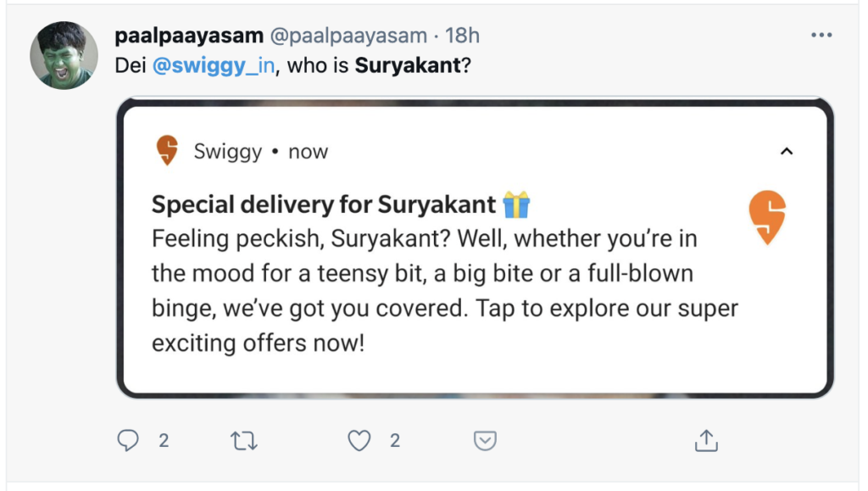This screenshot has width=868, height=491.
Task: Click the like count number
Action: point(395,440)
